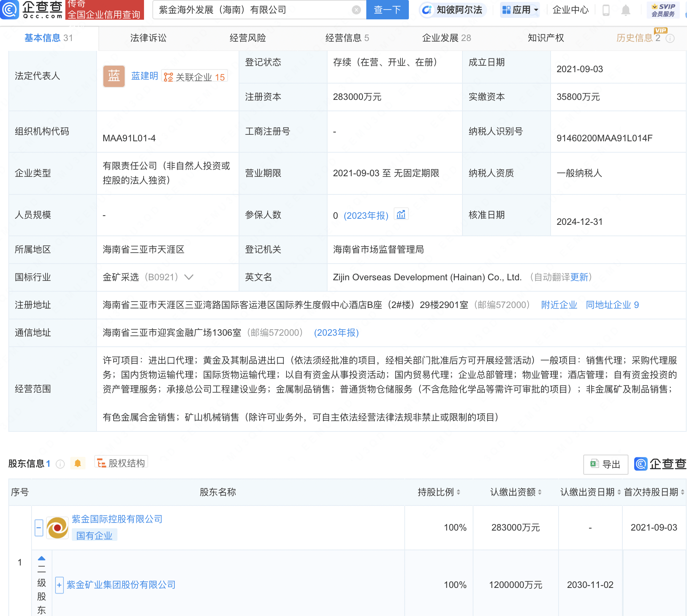Viewport: 687px width, 616px height.
Task: Select organization code MAA91L01-4
Action: pos(129,138)
